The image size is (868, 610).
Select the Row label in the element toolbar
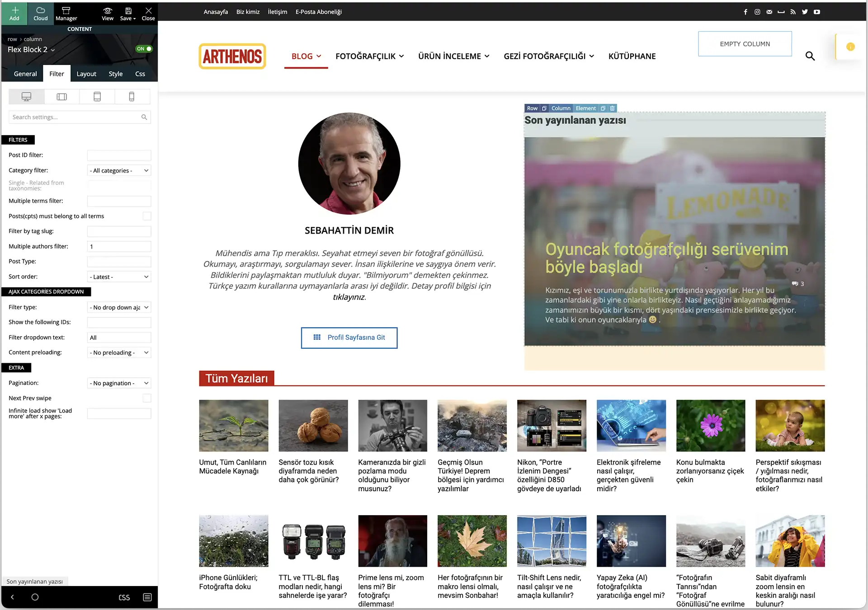pos(533,108)
